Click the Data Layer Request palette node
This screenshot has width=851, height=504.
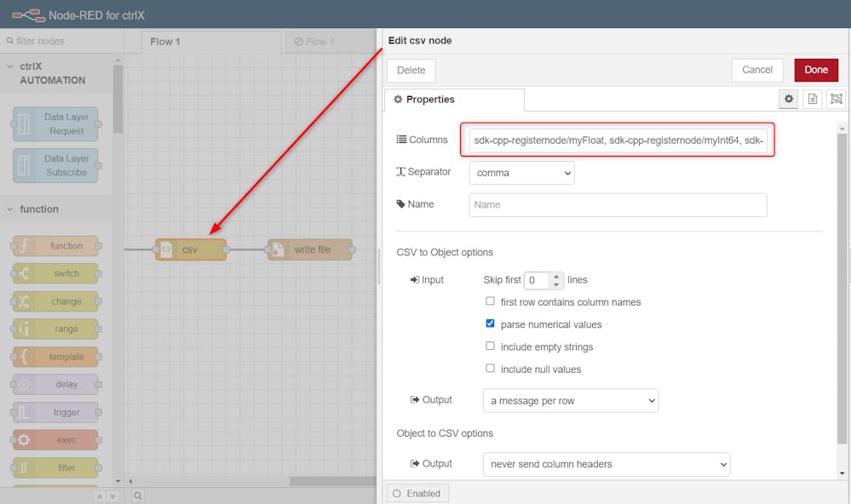click(x=56, y=124)
